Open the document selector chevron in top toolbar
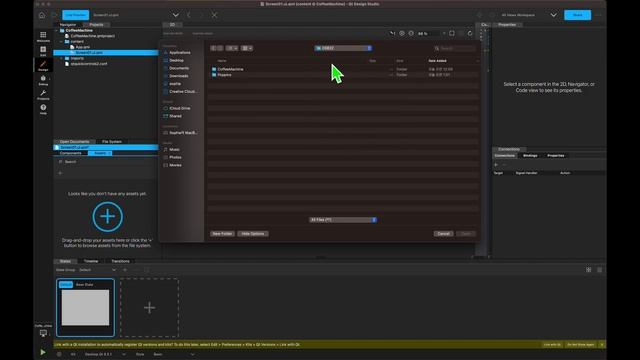 176,15
